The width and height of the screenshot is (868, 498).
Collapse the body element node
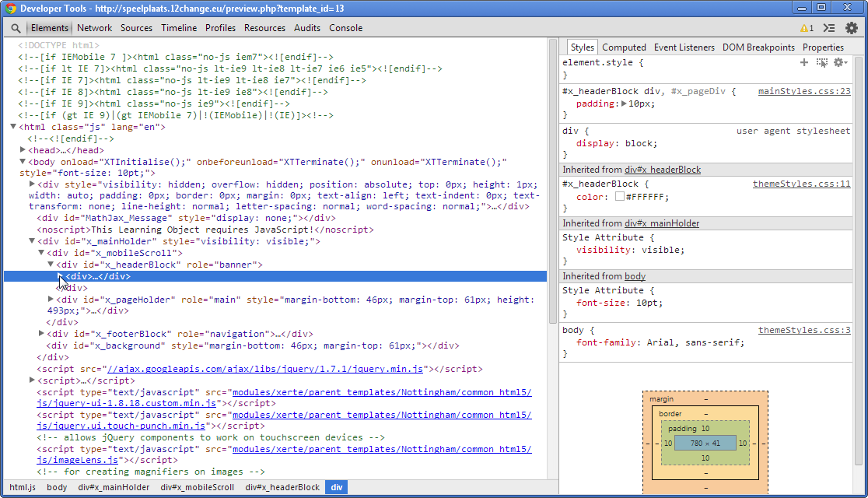(23, 162)
